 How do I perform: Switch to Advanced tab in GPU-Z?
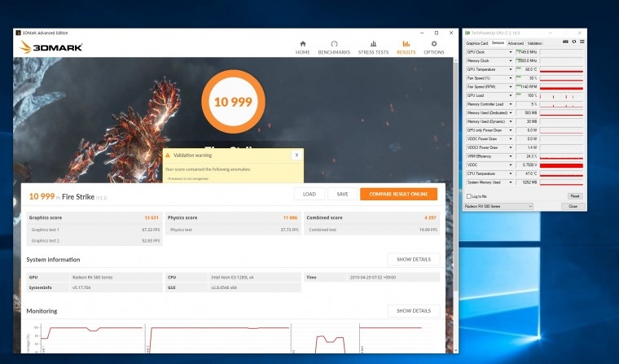pyautogui.click(x=516, y=43)
